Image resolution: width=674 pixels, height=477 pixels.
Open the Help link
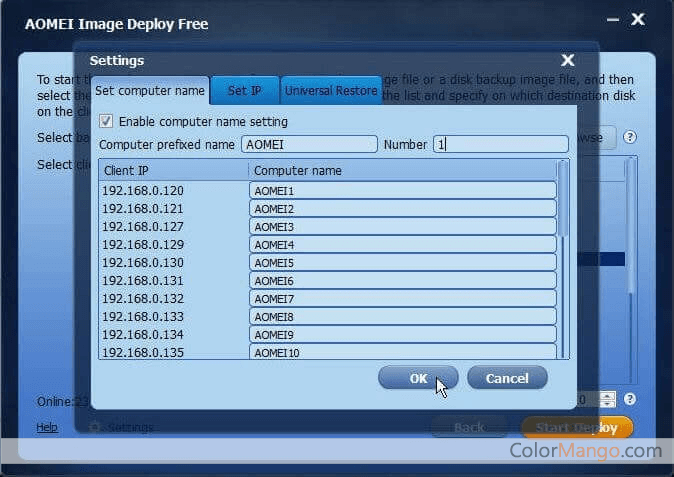tap(47, 428)
